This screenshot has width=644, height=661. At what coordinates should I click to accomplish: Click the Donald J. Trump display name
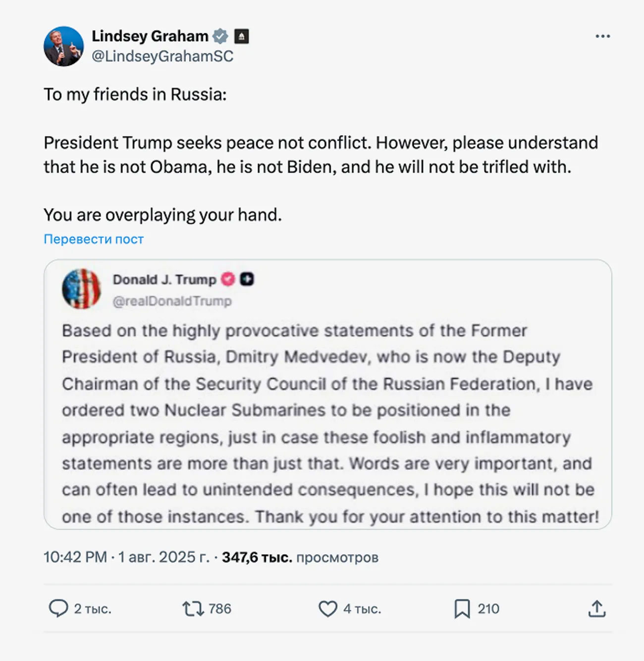pos(164,279)
